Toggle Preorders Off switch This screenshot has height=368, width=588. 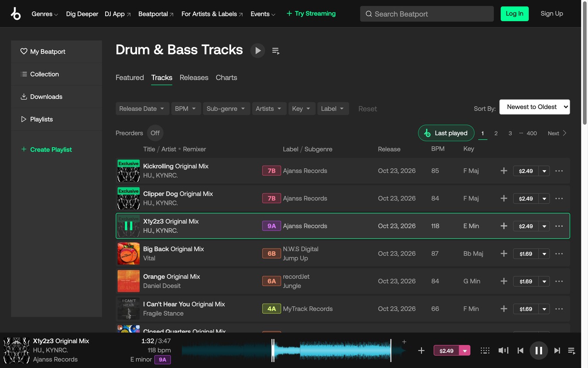coord(155,133)
